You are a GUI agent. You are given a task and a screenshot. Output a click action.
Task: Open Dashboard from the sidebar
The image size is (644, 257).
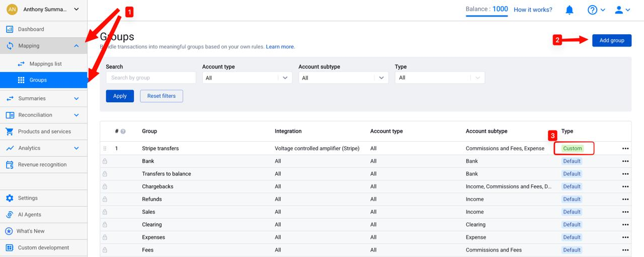coord(43,29)
